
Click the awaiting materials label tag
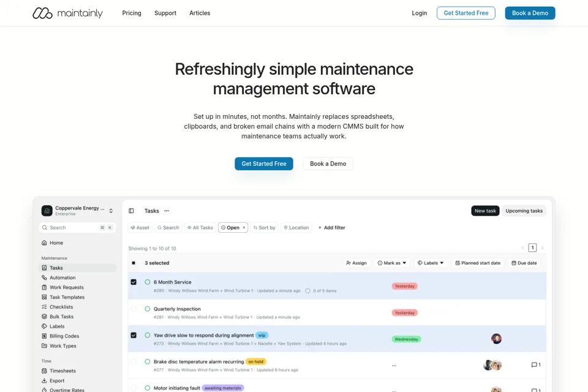223,388
